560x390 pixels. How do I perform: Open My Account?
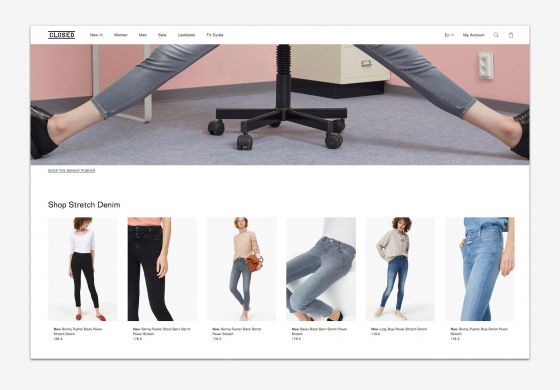point(474,35)
